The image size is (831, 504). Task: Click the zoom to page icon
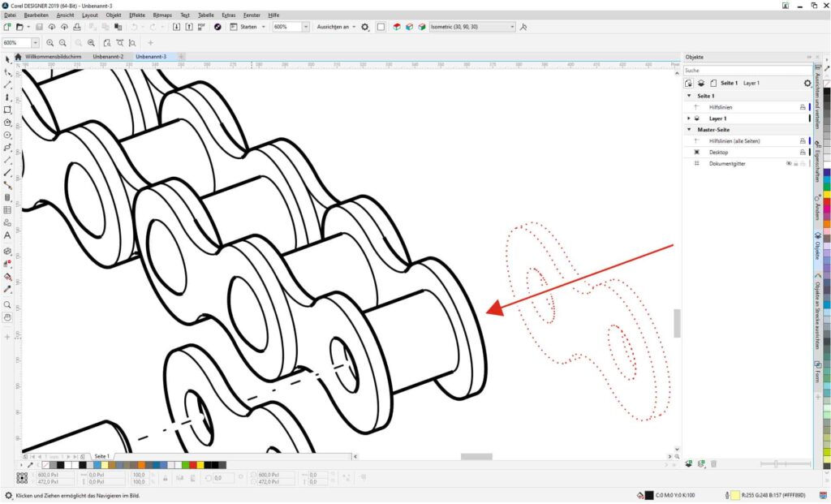(107, 43)
